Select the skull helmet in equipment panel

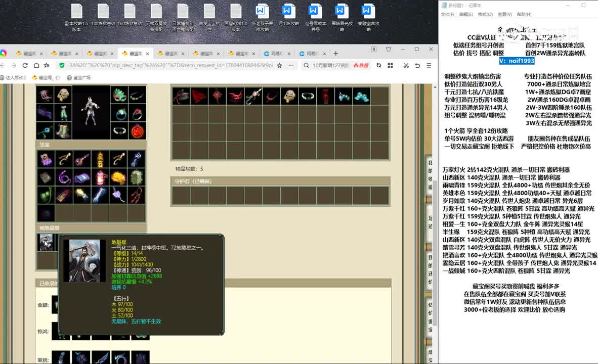pyautogui.click(x=63, y=95)
